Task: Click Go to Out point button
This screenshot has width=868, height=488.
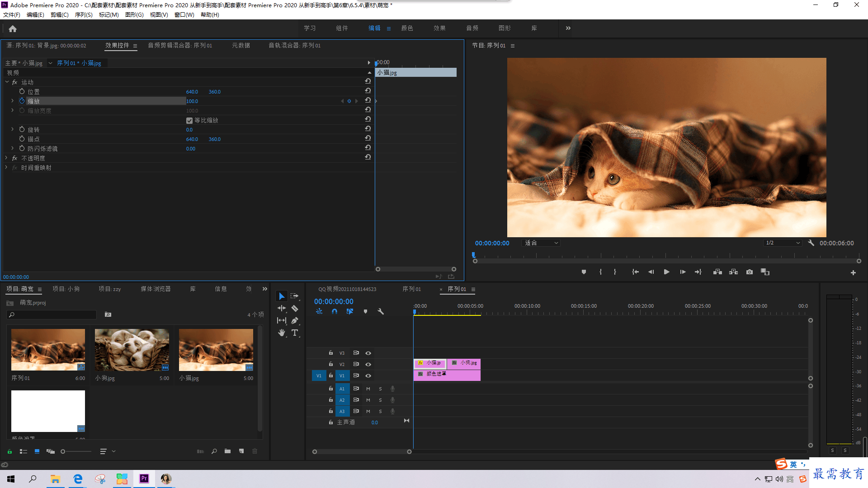Action: coord(698,272)
